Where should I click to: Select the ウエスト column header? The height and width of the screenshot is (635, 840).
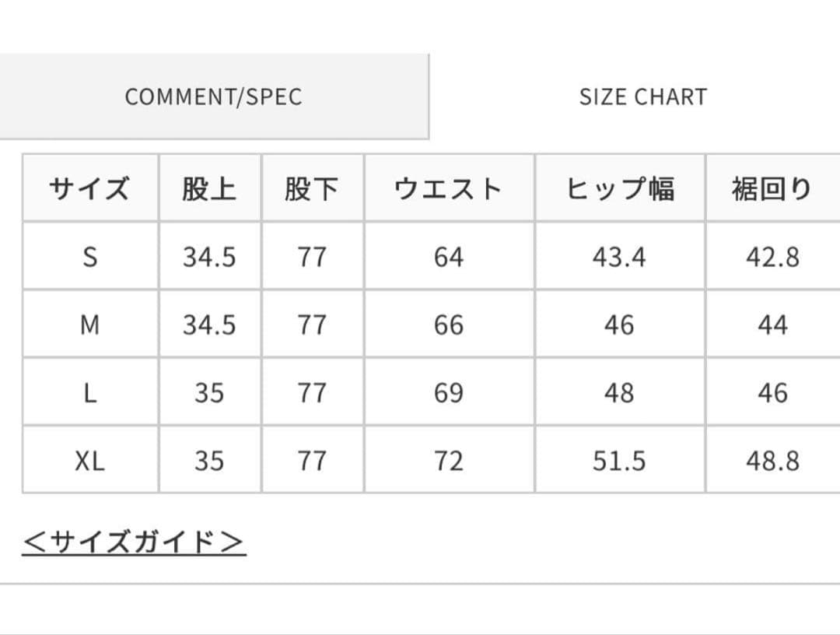coord(448,187)
